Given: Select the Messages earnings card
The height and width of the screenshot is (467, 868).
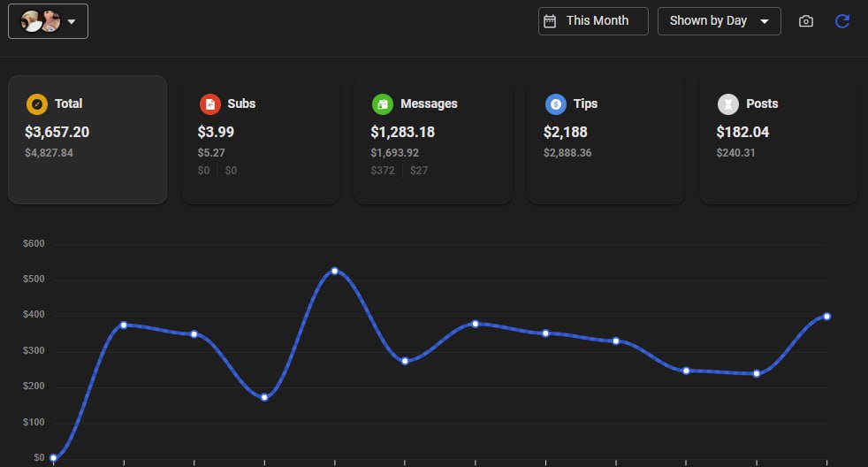Looking at the screenshot, I should (432, 140).
